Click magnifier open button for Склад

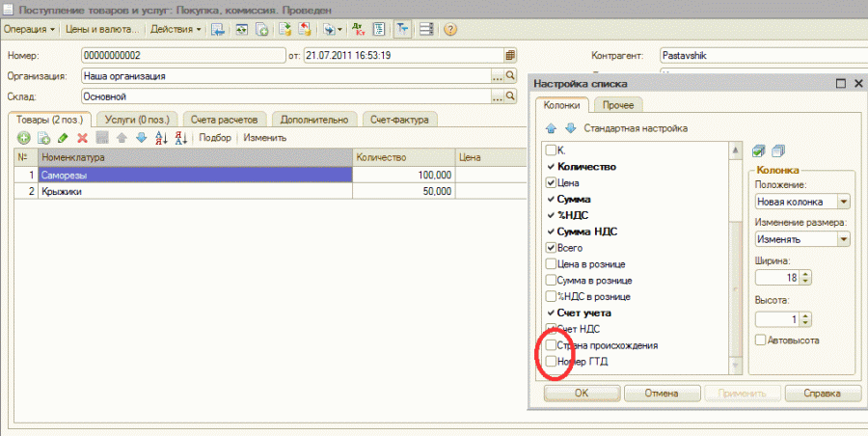[x=510, y=96]
